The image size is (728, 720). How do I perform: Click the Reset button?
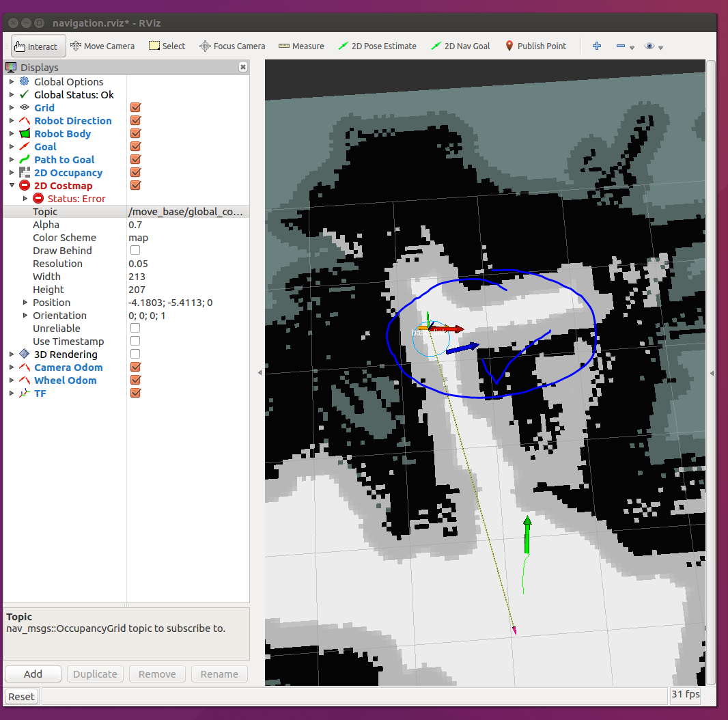[20, 696]
